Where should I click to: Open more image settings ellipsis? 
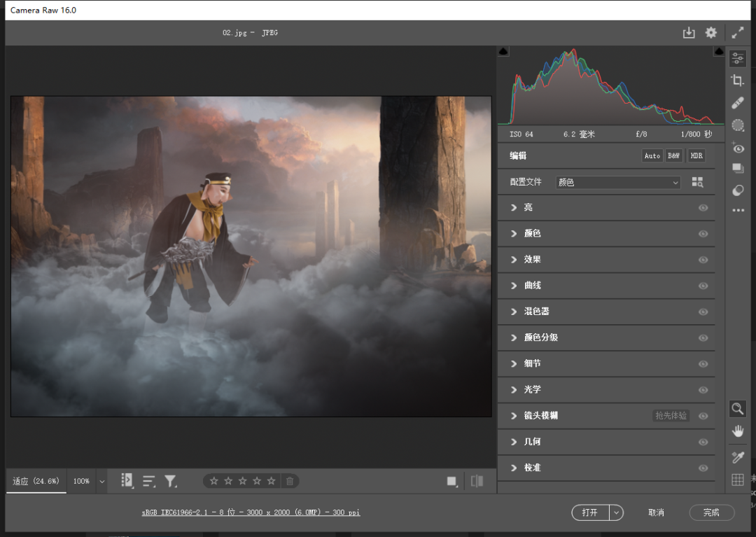point(738,210)
